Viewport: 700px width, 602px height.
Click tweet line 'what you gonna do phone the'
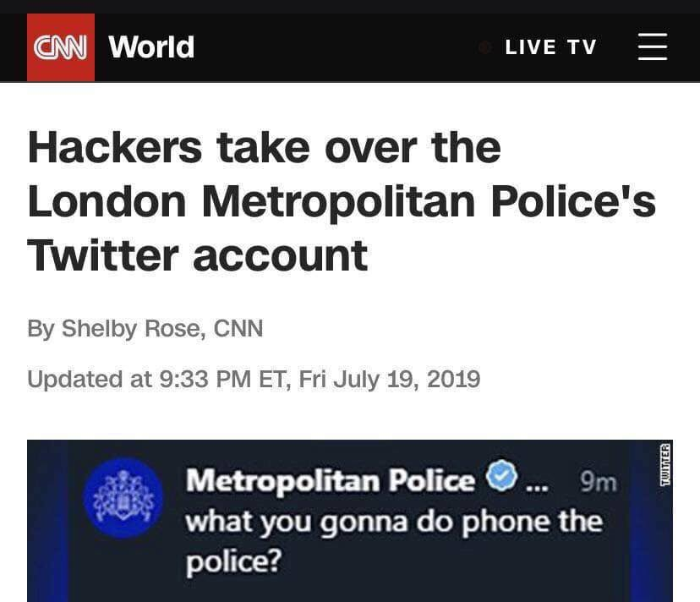[394, 523]
